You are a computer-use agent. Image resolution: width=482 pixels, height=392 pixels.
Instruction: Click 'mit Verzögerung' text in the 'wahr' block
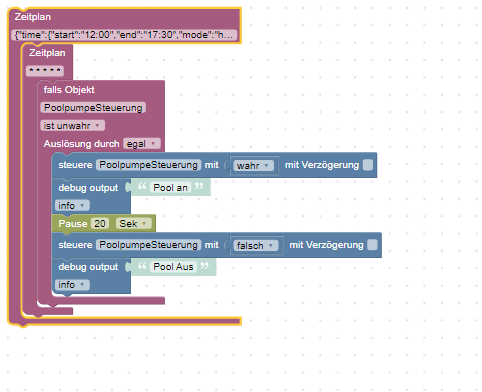[x=322, y=165]
